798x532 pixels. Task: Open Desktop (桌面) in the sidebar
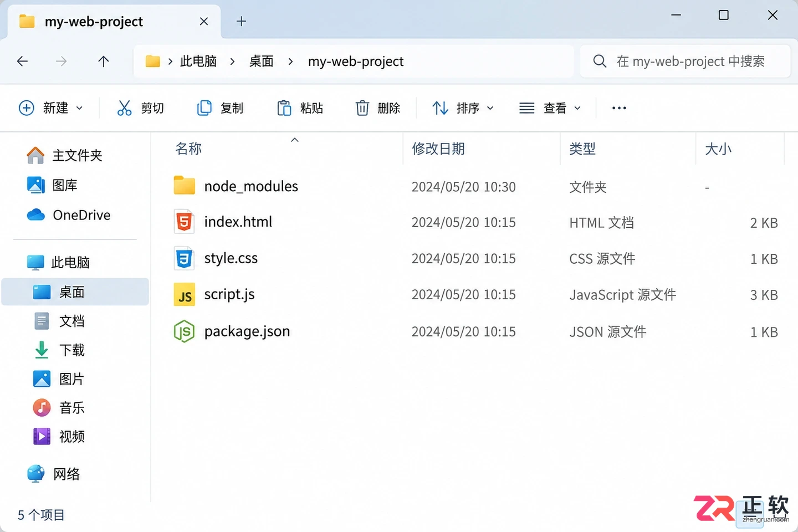pyautogui.click(x=75, y=292)
